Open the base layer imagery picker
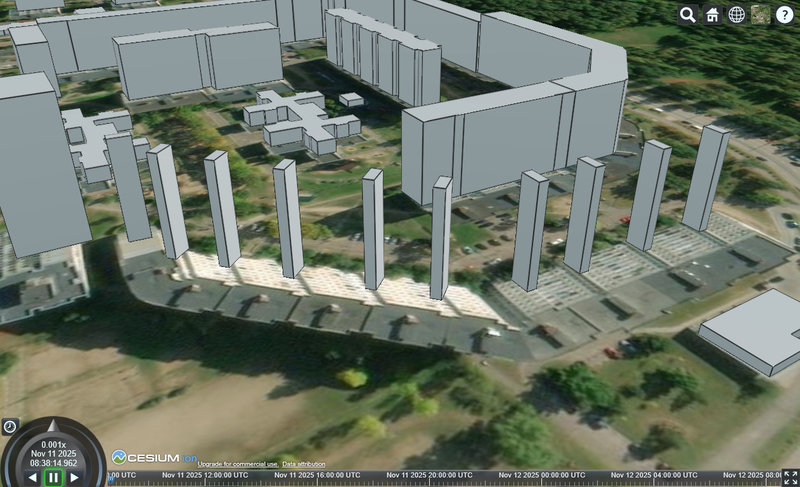Viewport: 800px width, 487px height. [760, 14]
